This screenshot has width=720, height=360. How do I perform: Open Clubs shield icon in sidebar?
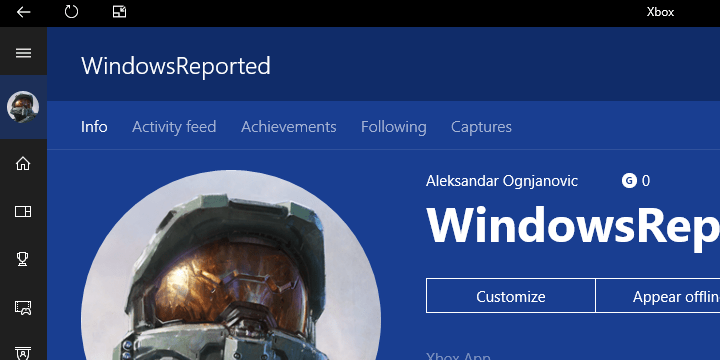click(23, 353)
